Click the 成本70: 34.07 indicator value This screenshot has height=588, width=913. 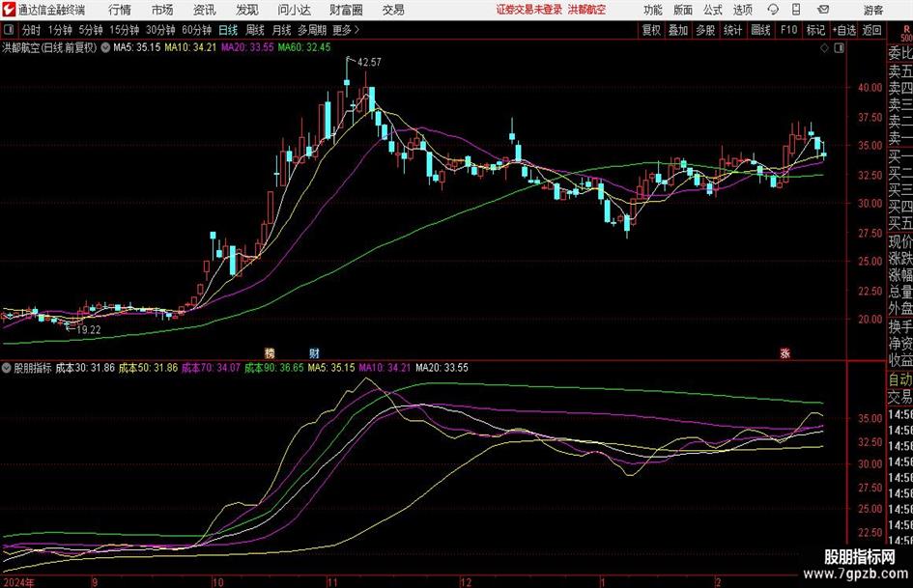211,368
